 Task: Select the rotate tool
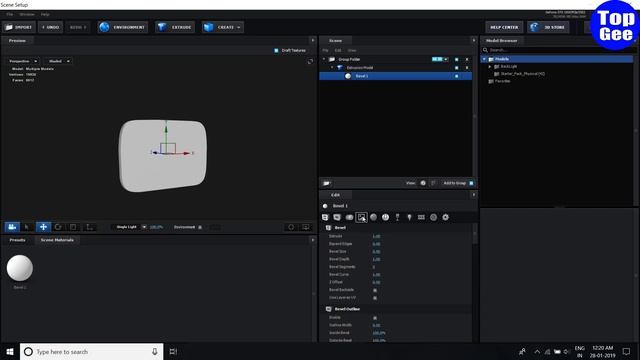coord(58,227)
